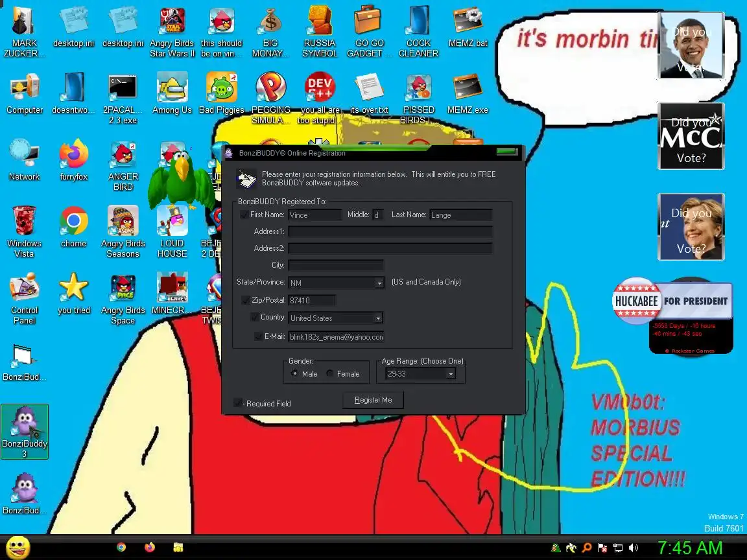Open the Control Panel desktop icon

pos(24,299)
